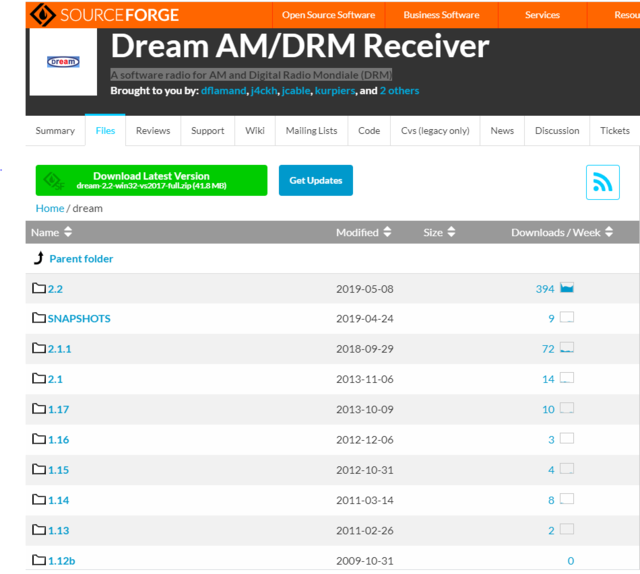Screen dimensions: 640x574
Task: Click downloads chart icon for 1.15 row
Action: (567, 469)
